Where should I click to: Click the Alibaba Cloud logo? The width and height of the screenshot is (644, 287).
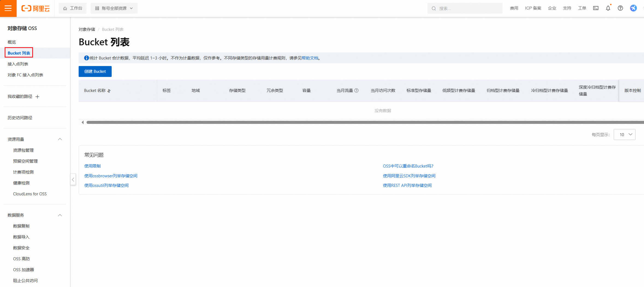tap(35, 8)
